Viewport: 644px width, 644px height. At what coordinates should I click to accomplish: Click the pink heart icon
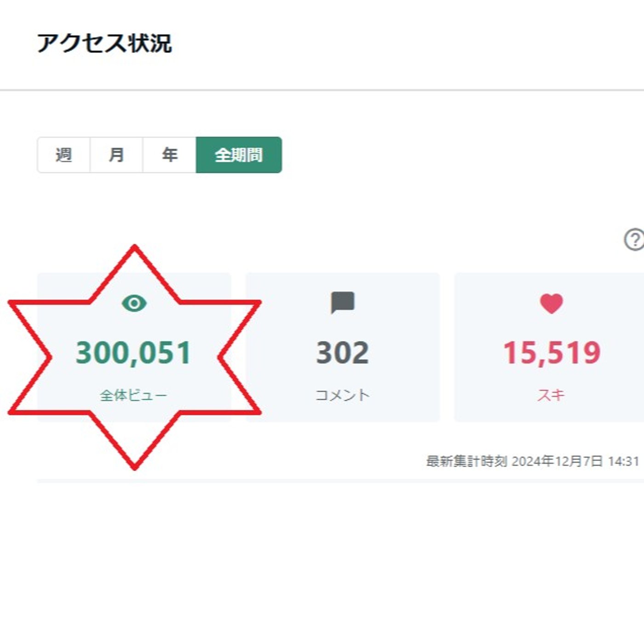[551, 303]
